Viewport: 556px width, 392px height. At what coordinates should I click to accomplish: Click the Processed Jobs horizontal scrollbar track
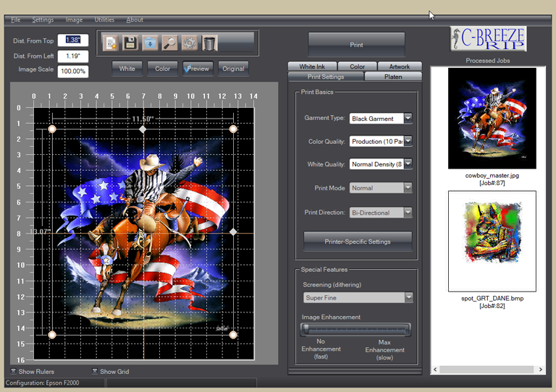point(487,370)
